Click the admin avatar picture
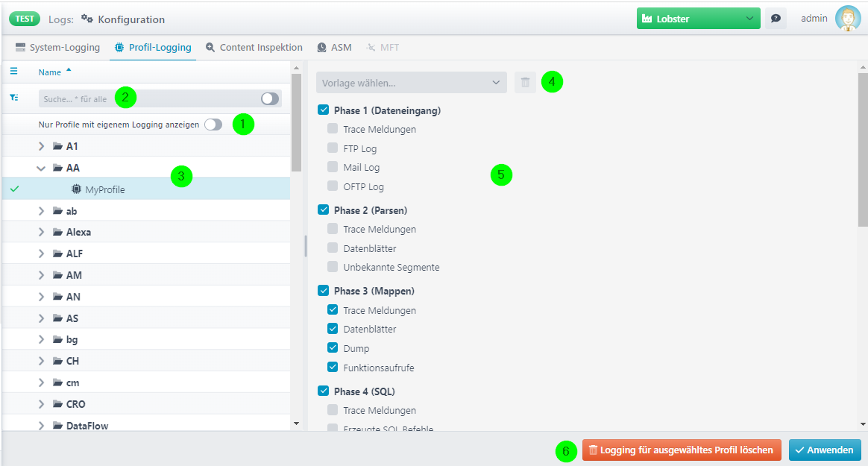 (x=848, y=18)
